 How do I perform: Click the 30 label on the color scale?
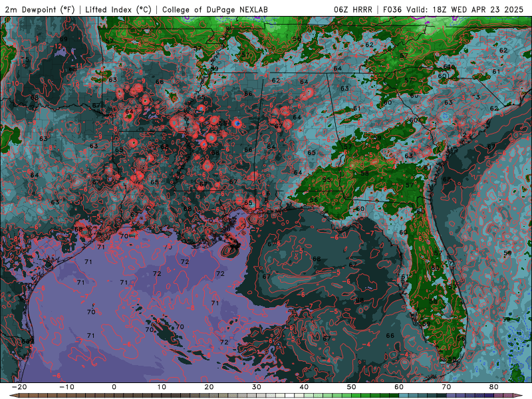[257, 387]
